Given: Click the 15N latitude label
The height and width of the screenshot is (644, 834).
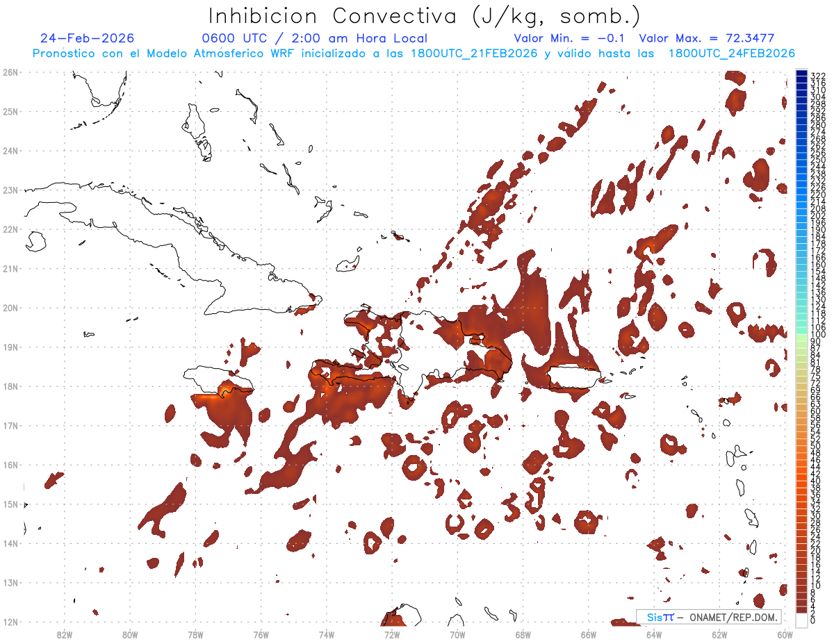Looking at the screenshot, I should [10, 504].
